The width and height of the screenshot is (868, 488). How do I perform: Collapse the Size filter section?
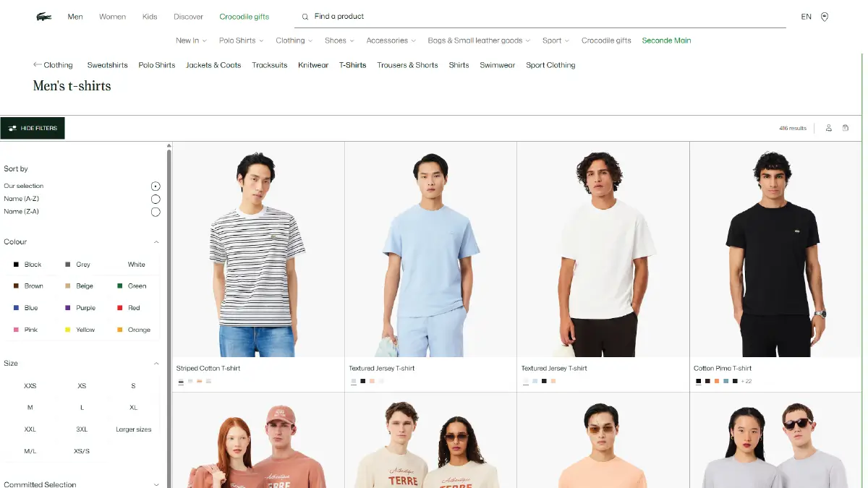[156, 364]
